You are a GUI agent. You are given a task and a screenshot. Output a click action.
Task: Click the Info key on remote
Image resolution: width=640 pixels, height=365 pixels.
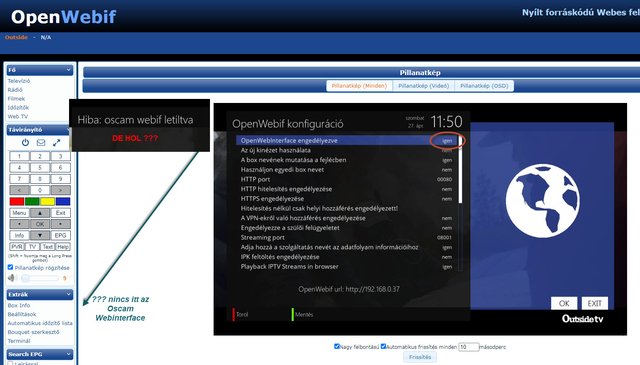(20, 235)
